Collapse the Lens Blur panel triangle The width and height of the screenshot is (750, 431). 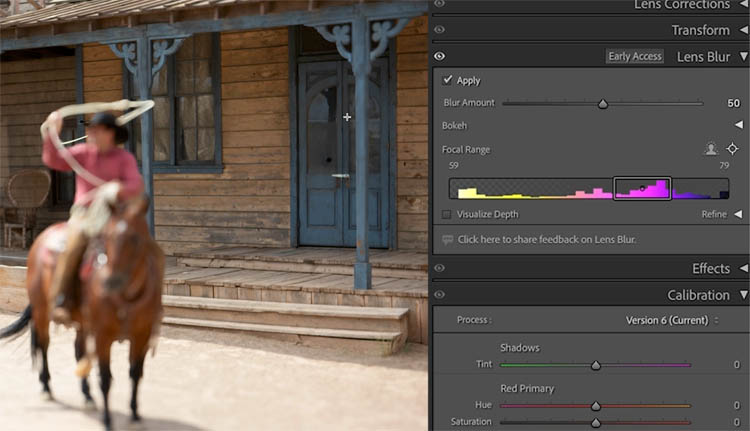(x=744, y=56)
